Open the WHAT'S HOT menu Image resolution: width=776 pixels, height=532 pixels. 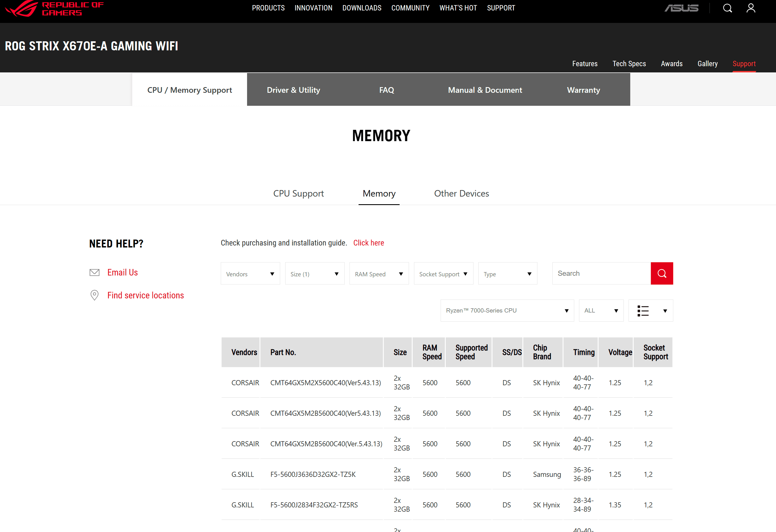[458, 8]
